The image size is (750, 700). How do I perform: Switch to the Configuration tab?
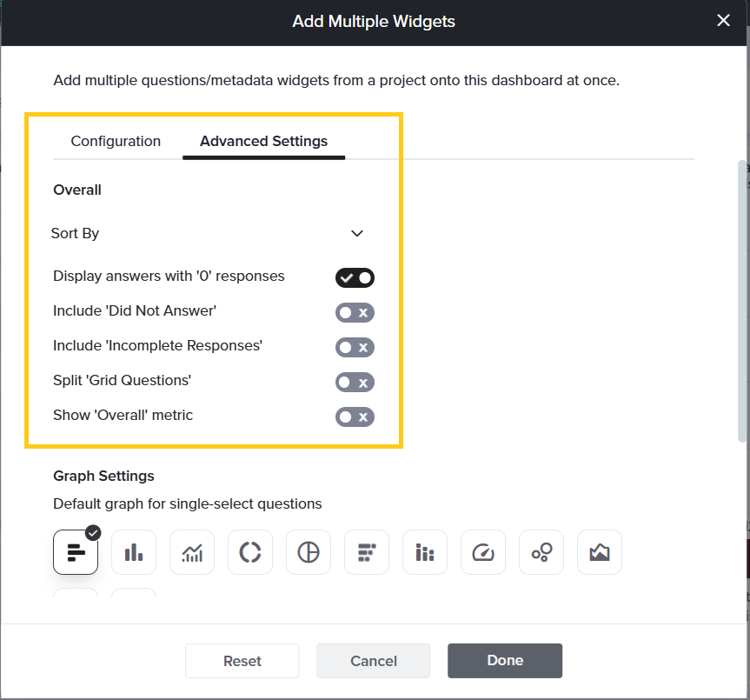point(116,141)
